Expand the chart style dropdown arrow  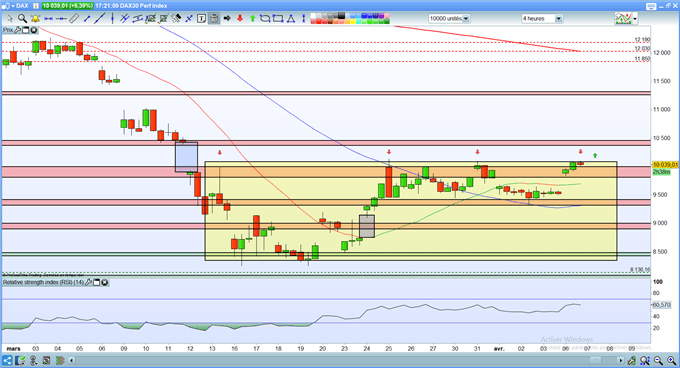635,19
